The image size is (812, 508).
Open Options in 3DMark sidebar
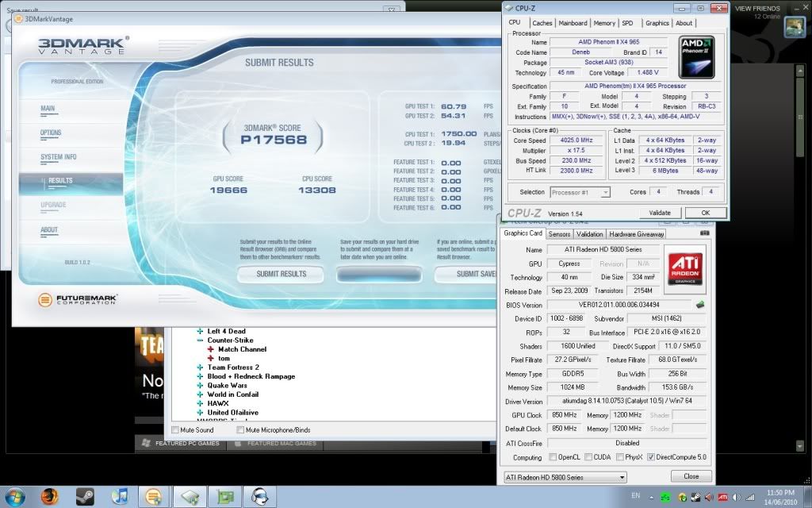pos(51,133)
